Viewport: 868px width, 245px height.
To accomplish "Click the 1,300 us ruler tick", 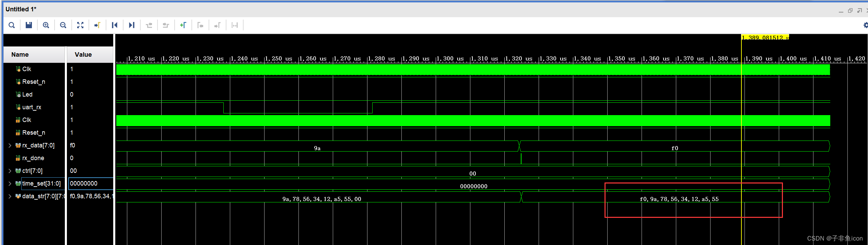I will (449, 59).
